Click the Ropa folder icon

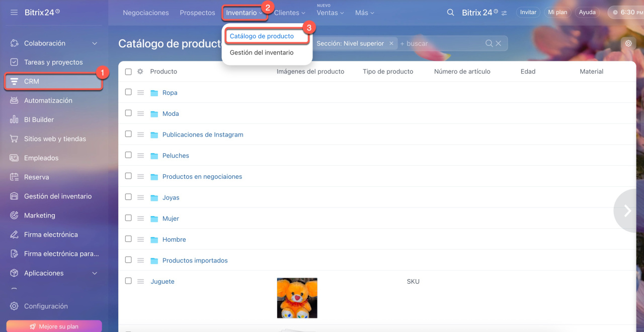(154, 93)
